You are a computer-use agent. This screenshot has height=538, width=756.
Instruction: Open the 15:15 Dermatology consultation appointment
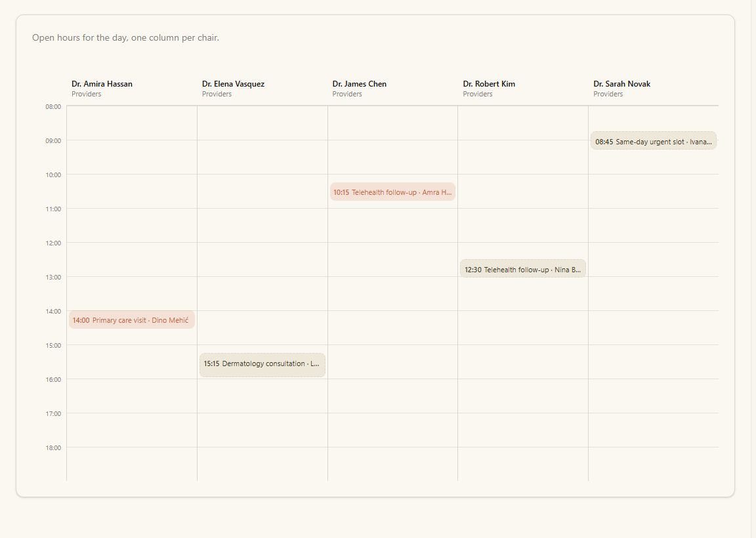pos(262,365)
